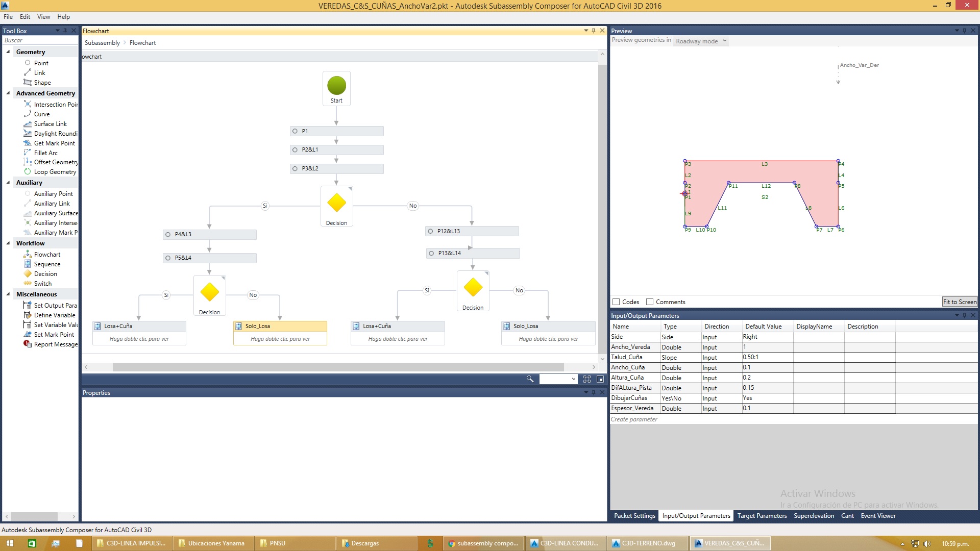The height and width of the screenshot is (551, 980).
Task: Select the Point tool under Geometry
Action: pos(41,63)
